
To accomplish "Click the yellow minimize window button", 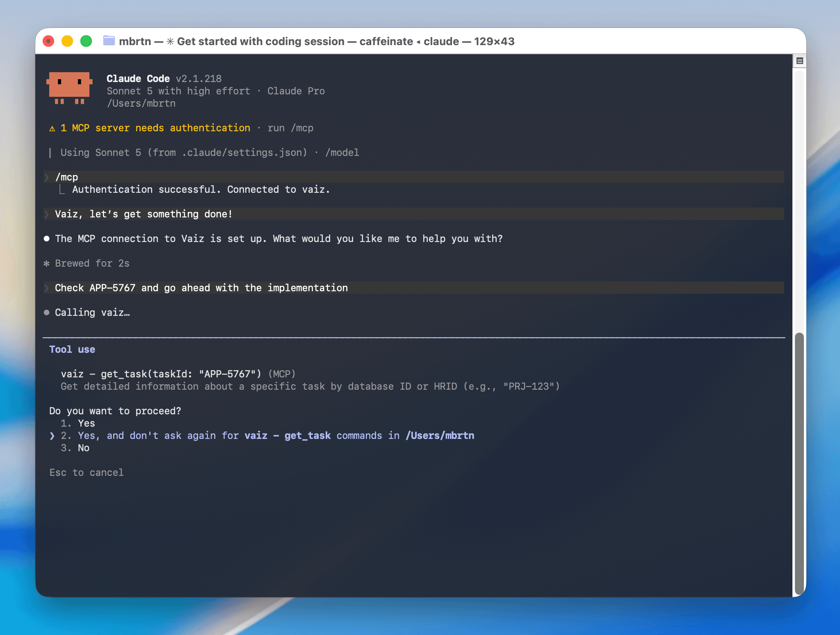I will (67, 41).
